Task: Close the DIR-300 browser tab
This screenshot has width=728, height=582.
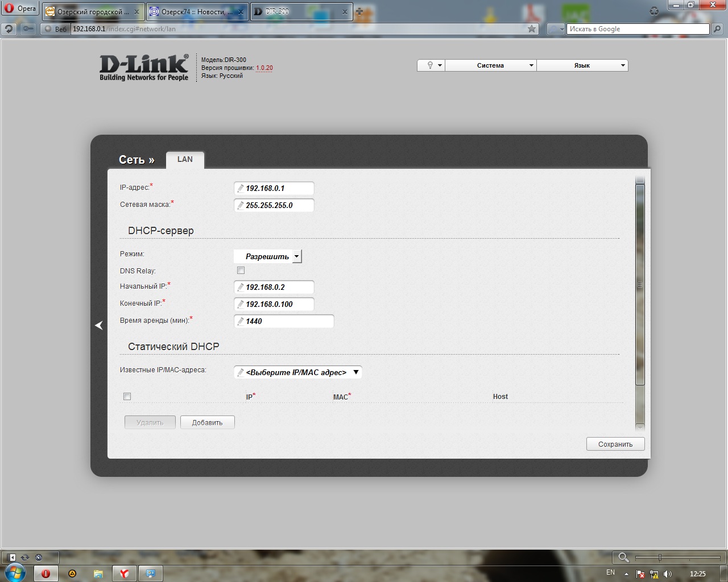Action: click(345, 12)
